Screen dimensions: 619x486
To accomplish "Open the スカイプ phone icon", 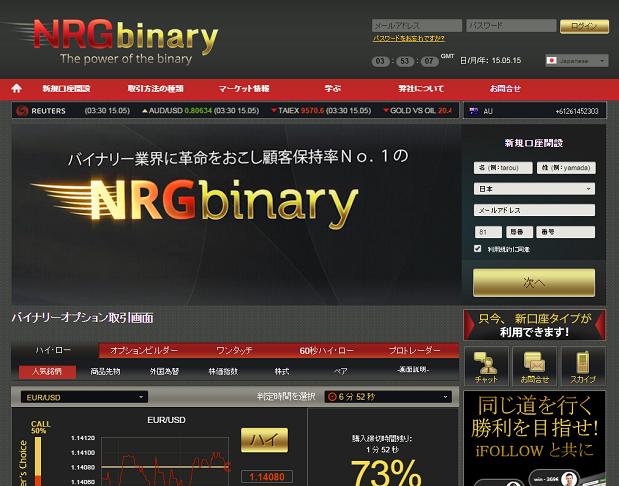I will (x=583, y=366).
